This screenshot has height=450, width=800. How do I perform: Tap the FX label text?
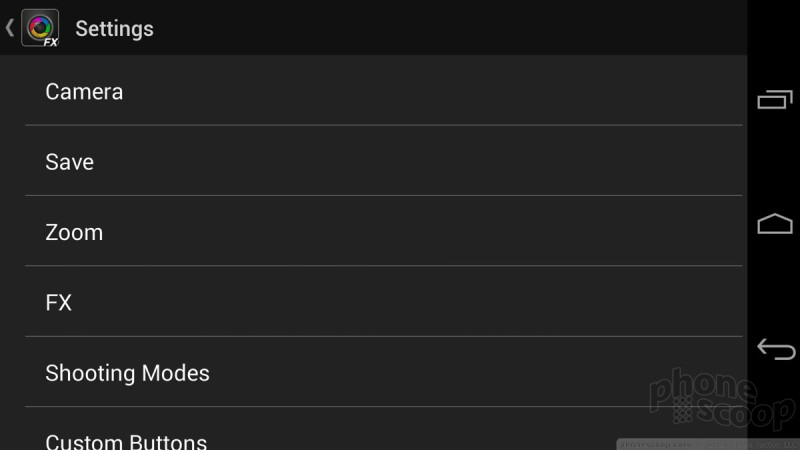tap(58, 303)
